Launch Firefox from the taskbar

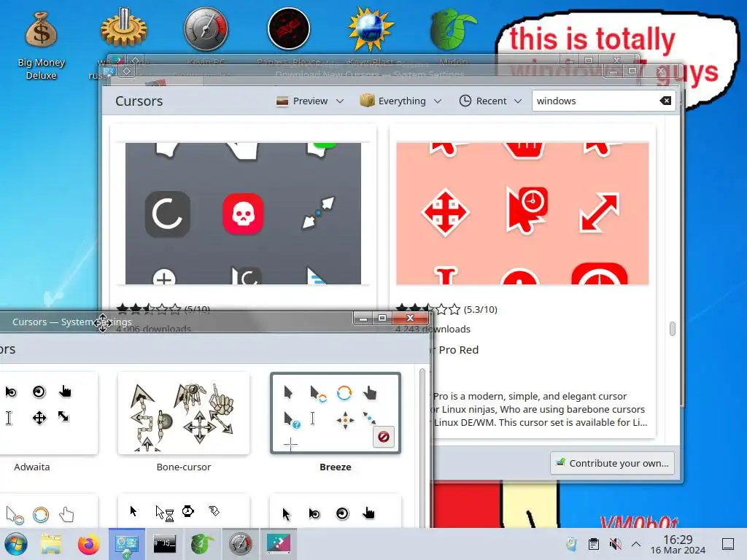88,544
